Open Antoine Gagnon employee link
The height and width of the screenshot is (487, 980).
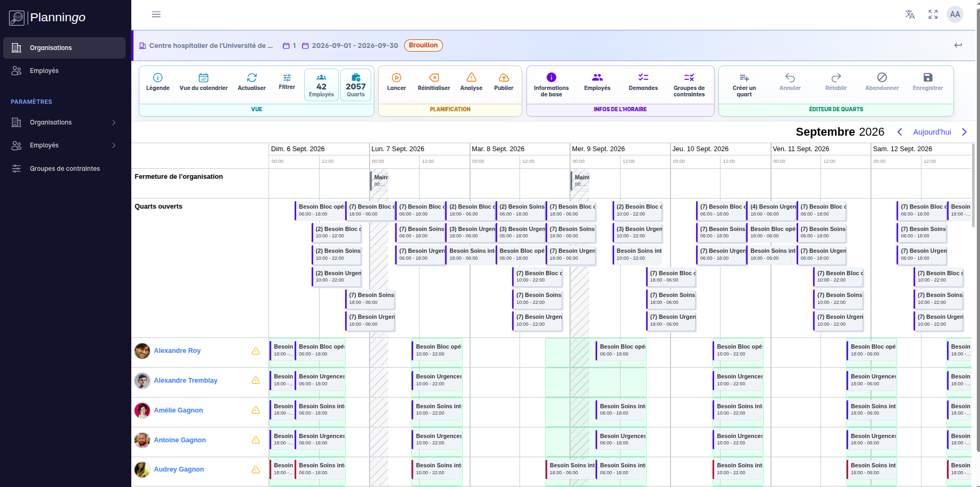tap(180, 440)
